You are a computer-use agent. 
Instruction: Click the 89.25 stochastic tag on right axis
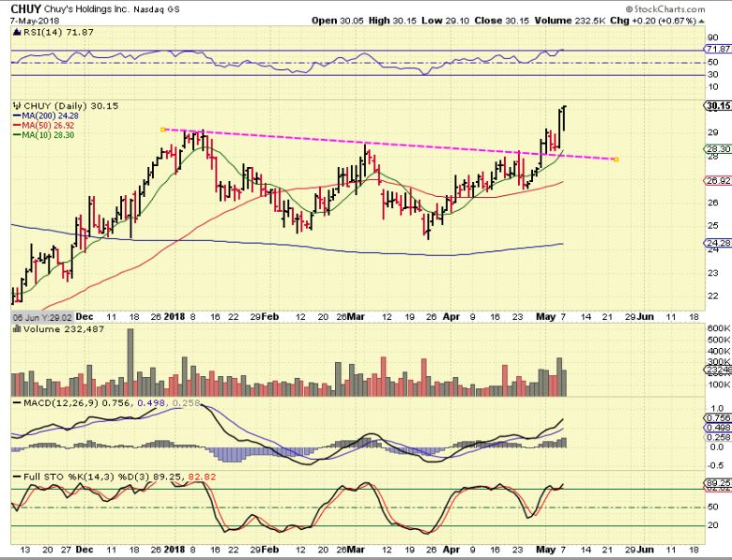click(x=718, y=482)
